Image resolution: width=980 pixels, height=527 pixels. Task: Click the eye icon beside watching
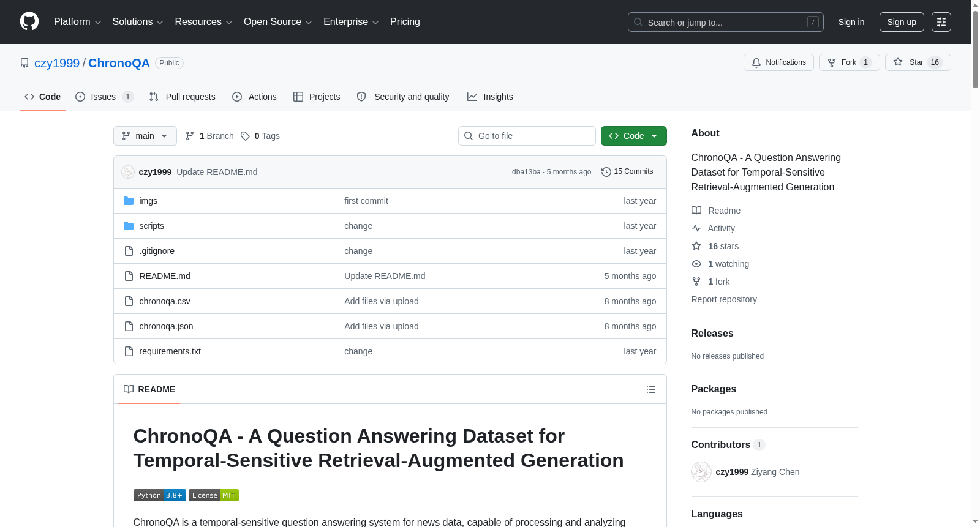click(x=696, y=264)
